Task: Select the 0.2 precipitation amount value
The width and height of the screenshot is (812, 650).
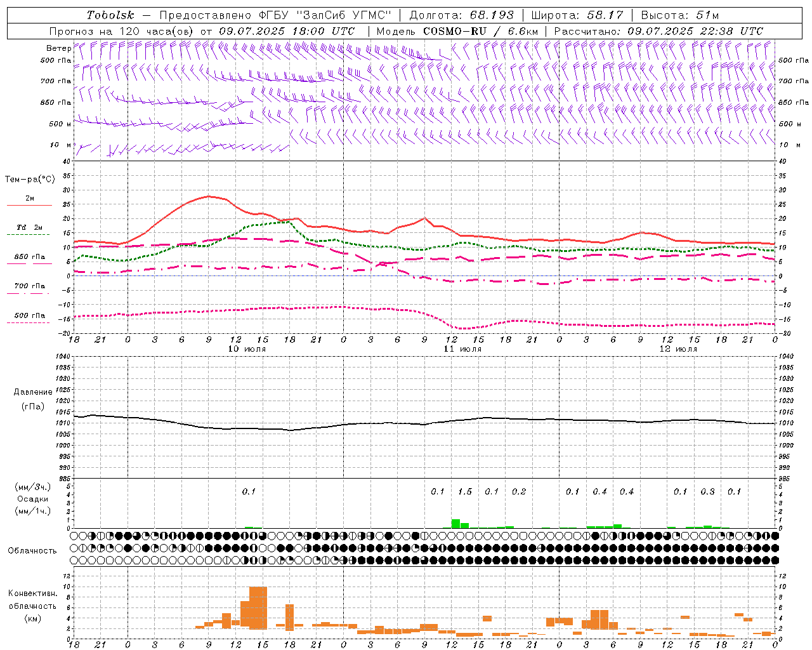Action: tap(519, 492)
